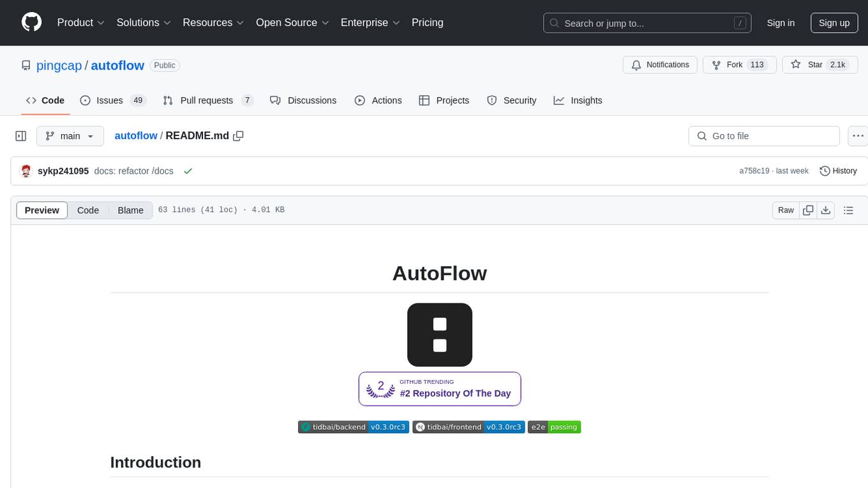Open the GitHub home logo
The image size is (868, 488).
pos(31,22)
